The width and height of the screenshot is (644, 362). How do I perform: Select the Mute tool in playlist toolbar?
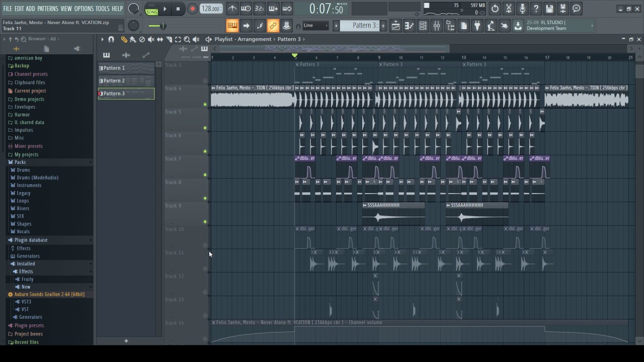click(x=151, y=39)
